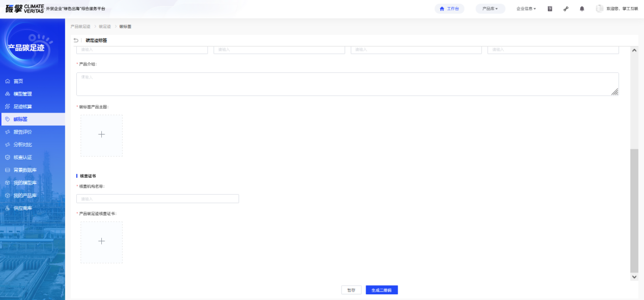Image resolution: width=644 pixels, height=300 pixels.
Task: Expand the 产品库 dropdown
Action: pyautogui.click(x=490, y=9)
